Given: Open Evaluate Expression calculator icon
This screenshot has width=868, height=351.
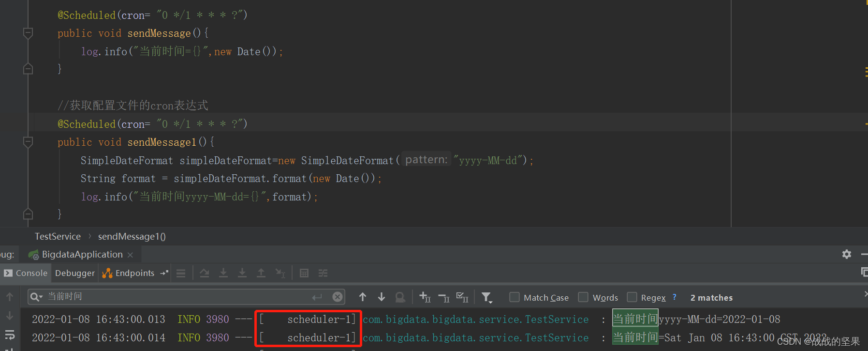Looking at the screenshot, I should [304, 273].
